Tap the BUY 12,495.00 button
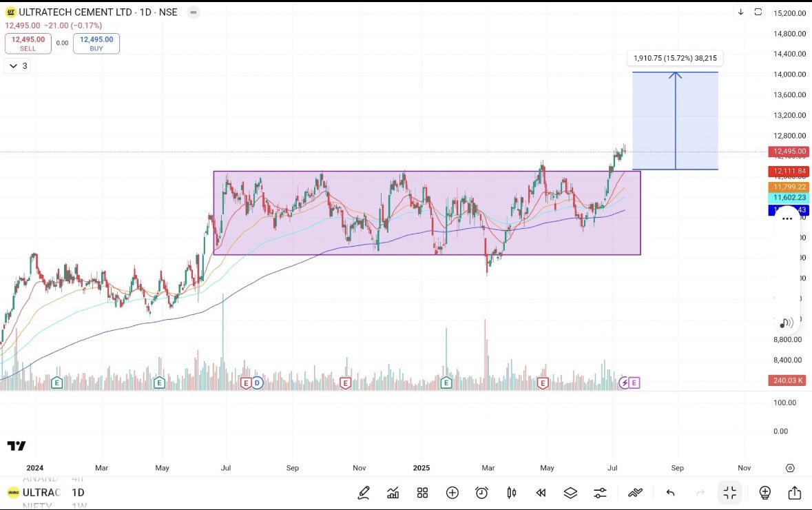The height and width of the screenshot is (510, 812). 96,43
